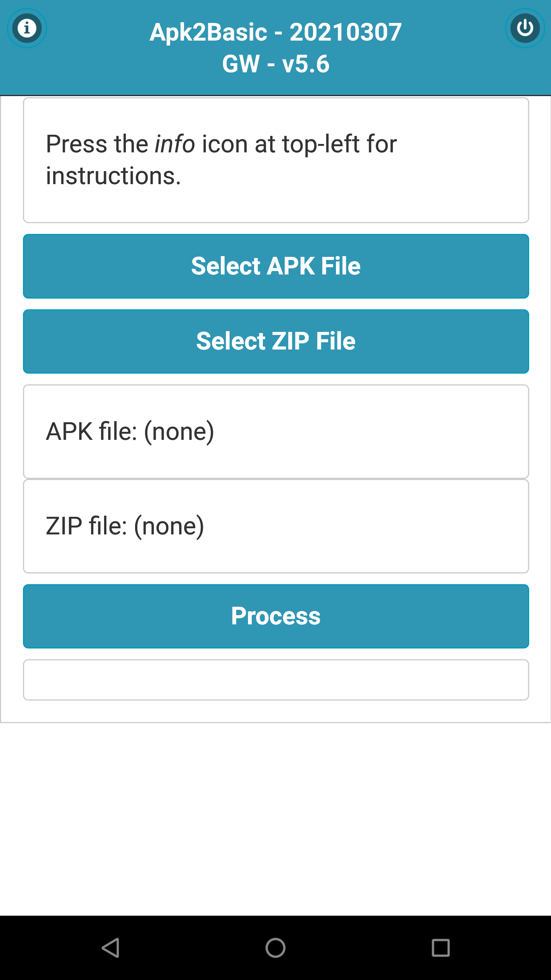This screenshot has width=551, height=980.
Task: Tap the info icon in the header
Action: [27, 28]
